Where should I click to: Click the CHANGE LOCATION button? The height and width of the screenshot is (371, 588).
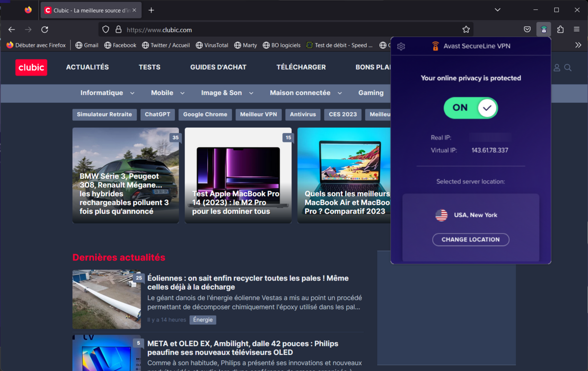[x=471, y=239]
